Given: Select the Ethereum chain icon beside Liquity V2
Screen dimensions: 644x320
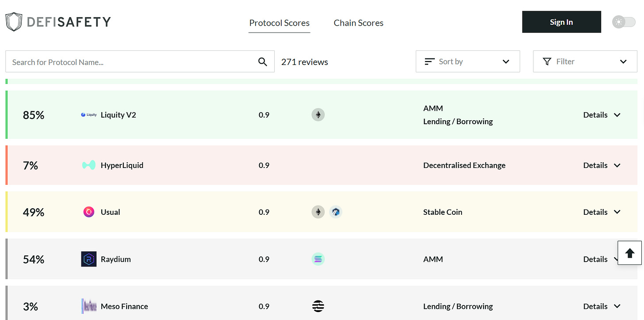Looking at the screenshot, I should [318, 114].
